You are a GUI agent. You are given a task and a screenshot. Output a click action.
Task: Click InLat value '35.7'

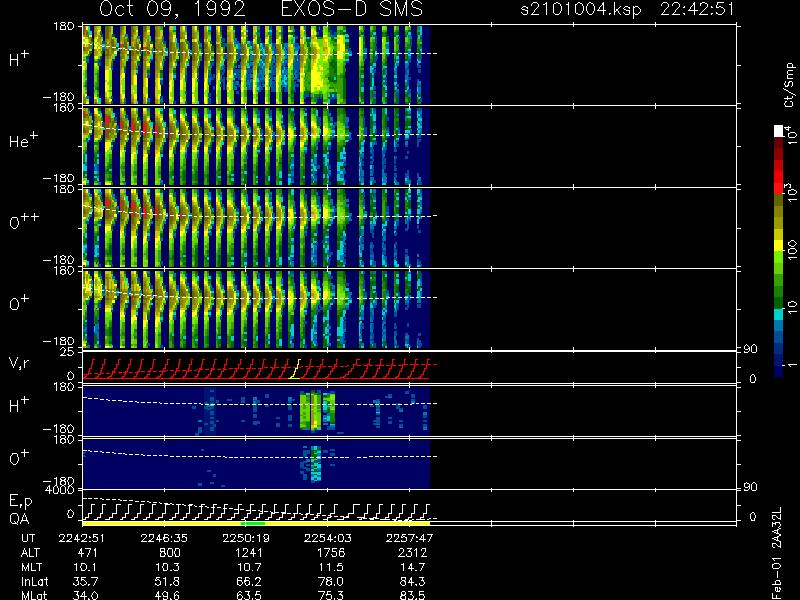pos(86,581)
